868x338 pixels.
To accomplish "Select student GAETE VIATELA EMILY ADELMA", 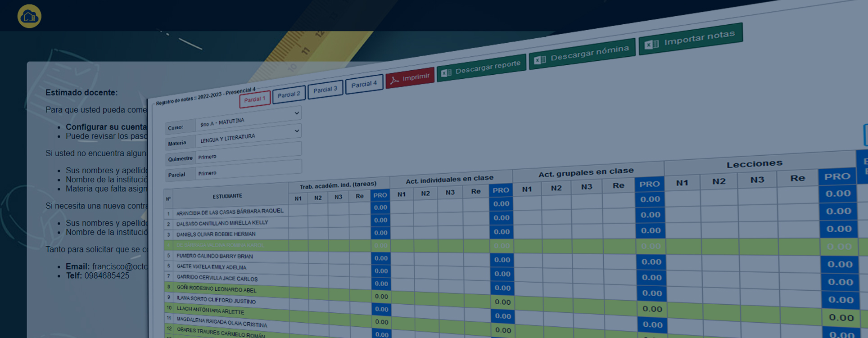I will click(211, 267).
